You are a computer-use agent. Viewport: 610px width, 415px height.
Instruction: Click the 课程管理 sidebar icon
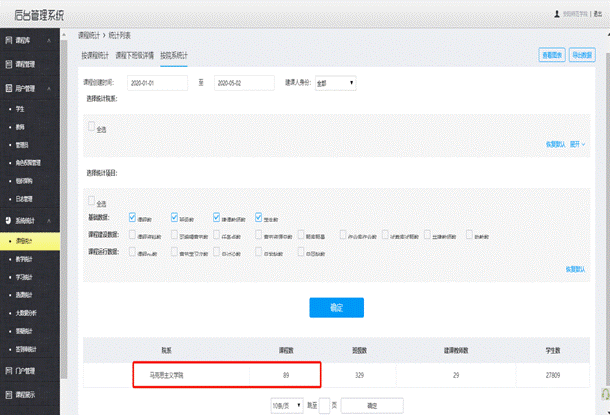pyautogui.click(x=9, y=63)
